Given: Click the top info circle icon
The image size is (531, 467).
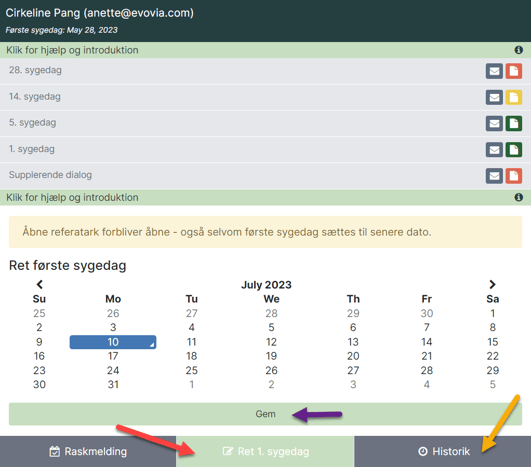Looking at the screenshot, I should 518,50.
